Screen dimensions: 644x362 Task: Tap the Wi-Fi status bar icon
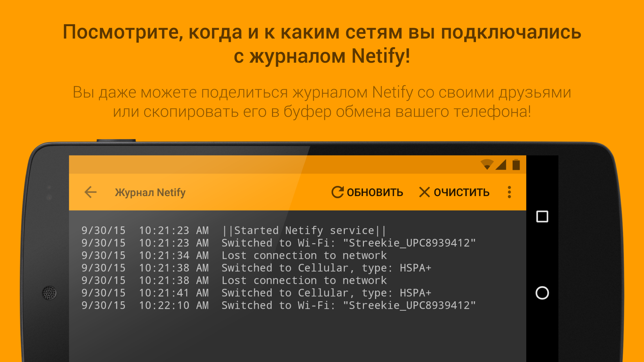[x=487, y=165]
